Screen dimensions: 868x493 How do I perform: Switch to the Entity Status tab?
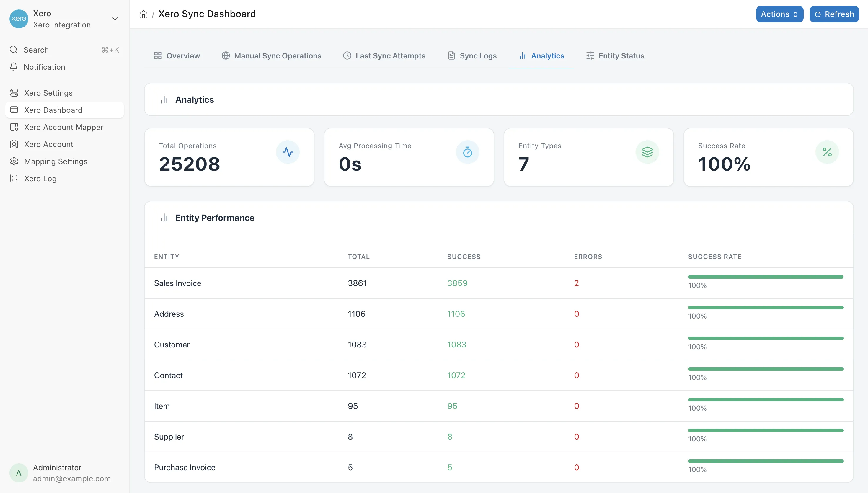615,56
